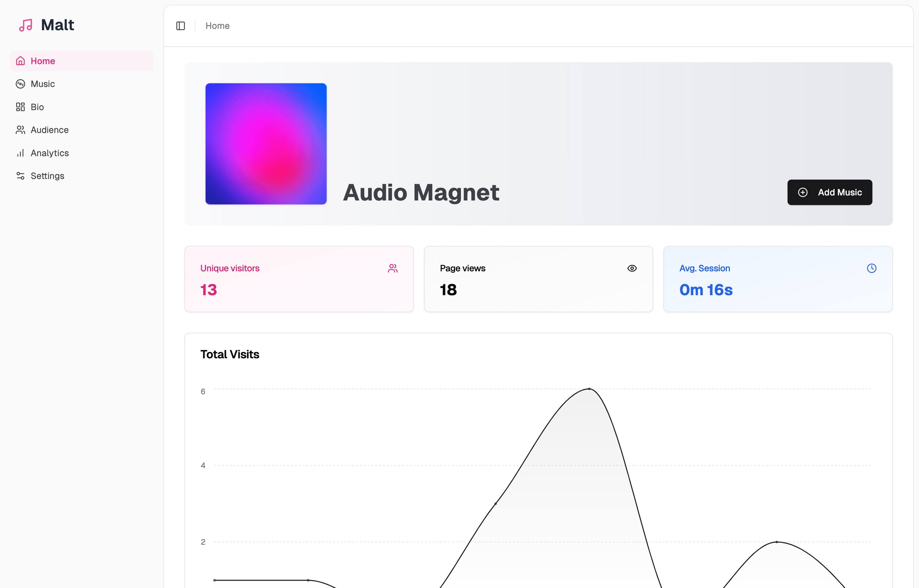Select the Avg. Session label
Viewport: 919px width, 588px height.
(x=704, y=268)
